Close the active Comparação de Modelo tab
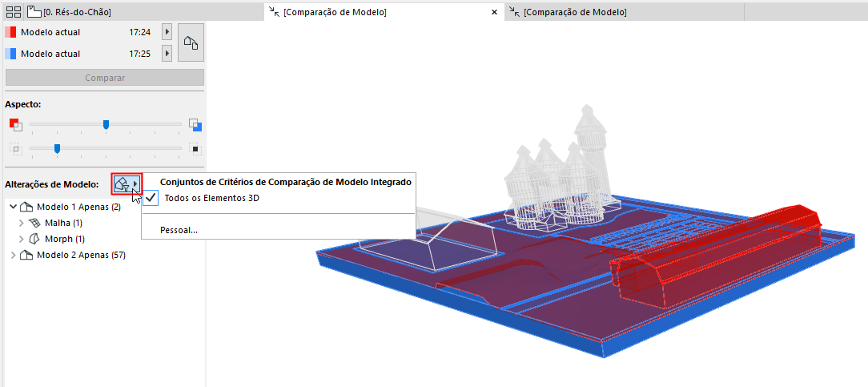This screenshot has width=868, height=387. click(x=494, y=12)
